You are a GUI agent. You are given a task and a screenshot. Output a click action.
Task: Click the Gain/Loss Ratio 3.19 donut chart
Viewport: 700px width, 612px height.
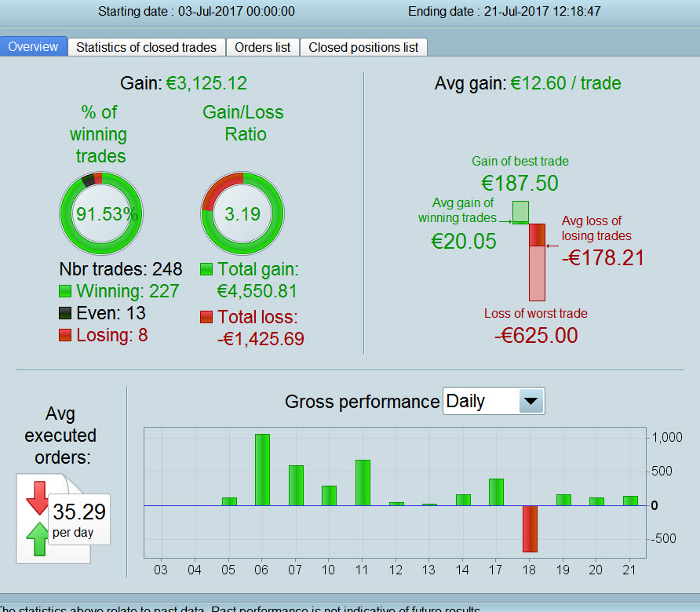(x=242, y=213)
